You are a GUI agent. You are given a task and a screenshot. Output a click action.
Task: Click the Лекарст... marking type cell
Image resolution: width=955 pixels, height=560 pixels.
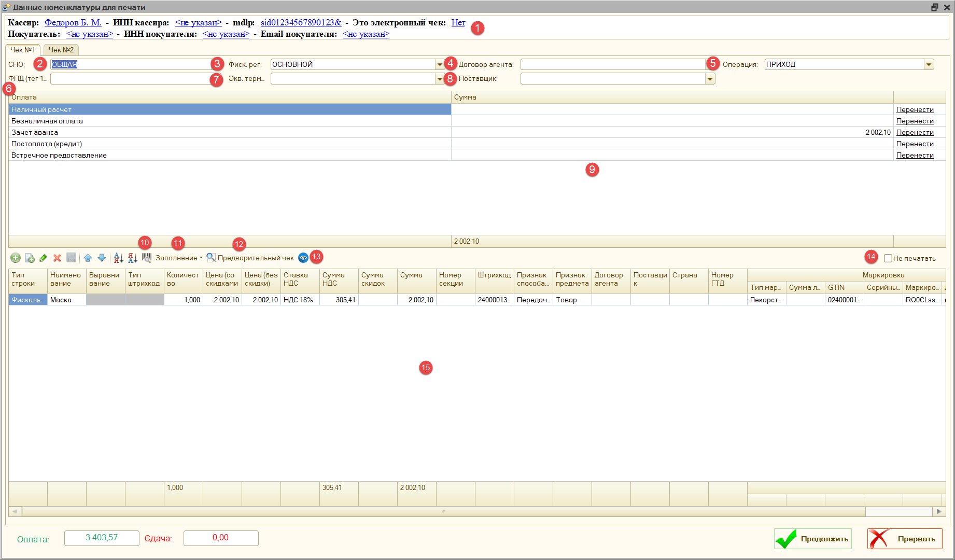point(767,300)
